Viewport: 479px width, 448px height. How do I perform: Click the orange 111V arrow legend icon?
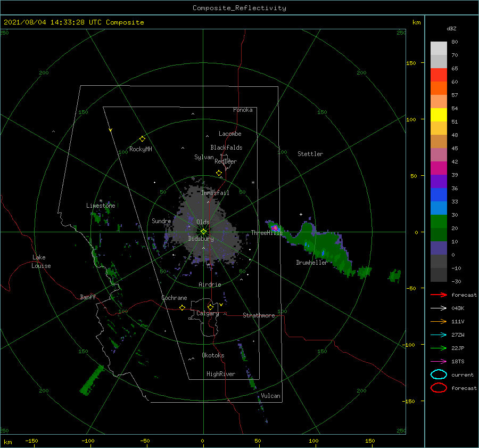click(439, 321)
